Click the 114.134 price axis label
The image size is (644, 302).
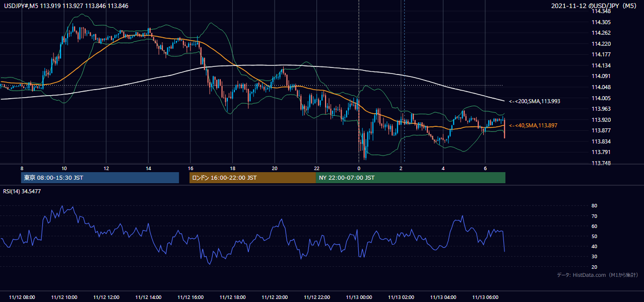[601, 65]
